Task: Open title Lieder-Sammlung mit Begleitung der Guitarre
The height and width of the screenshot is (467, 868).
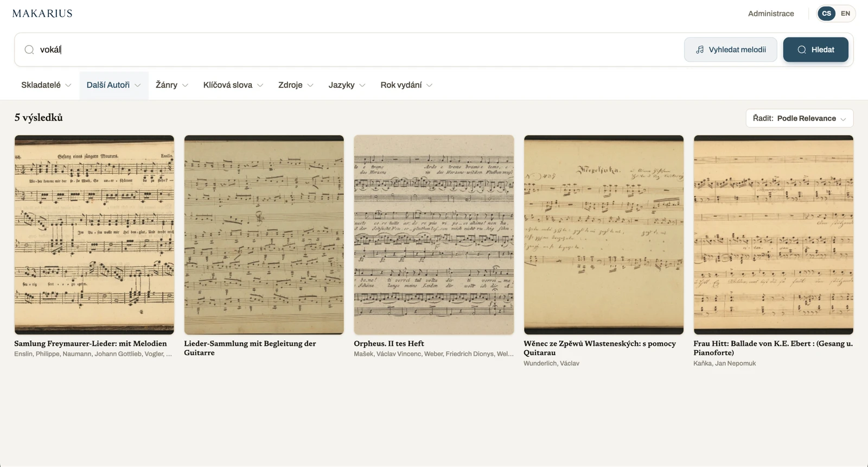Action: click(x=250, y=348)
